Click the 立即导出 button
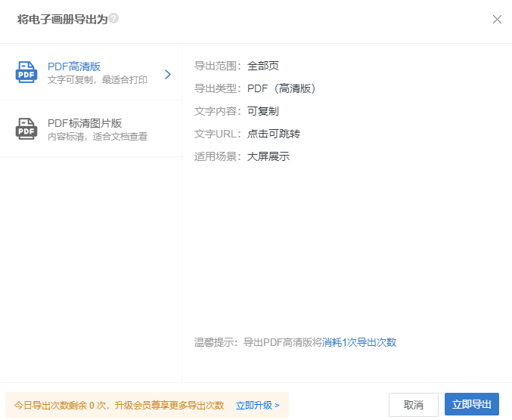Image resolution: width=512 pixels, height=420 pixels. (471, 404)
